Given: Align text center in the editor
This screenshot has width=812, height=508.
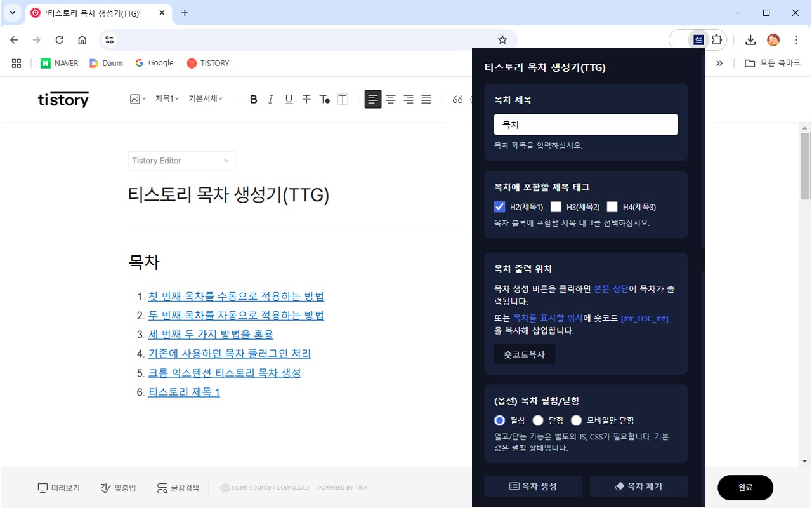Looking at the screenshot, I should tap(391, 99).
